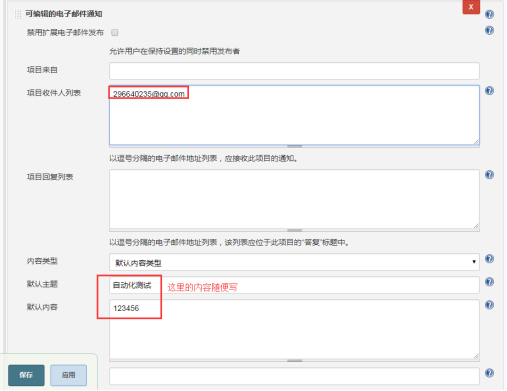Viewport: 507px width, 391px height.
Task: Click the red X delete button
Action: click(471, 7)
